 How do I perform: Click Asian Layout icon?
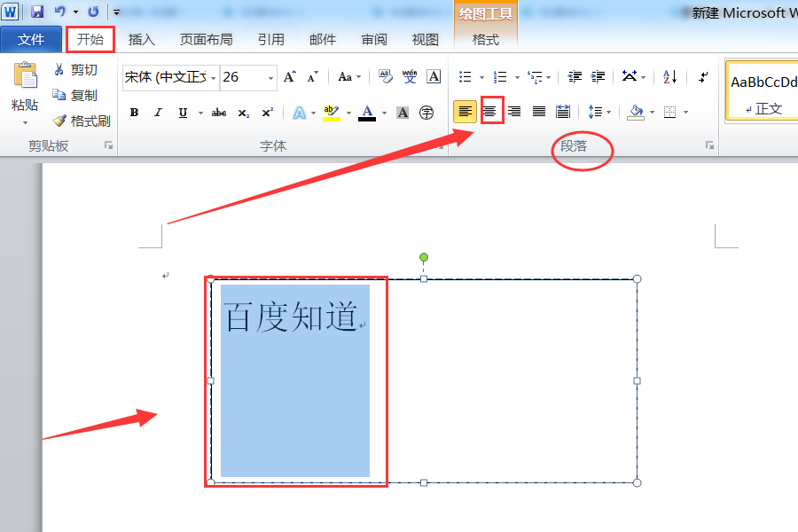(630, 77)
